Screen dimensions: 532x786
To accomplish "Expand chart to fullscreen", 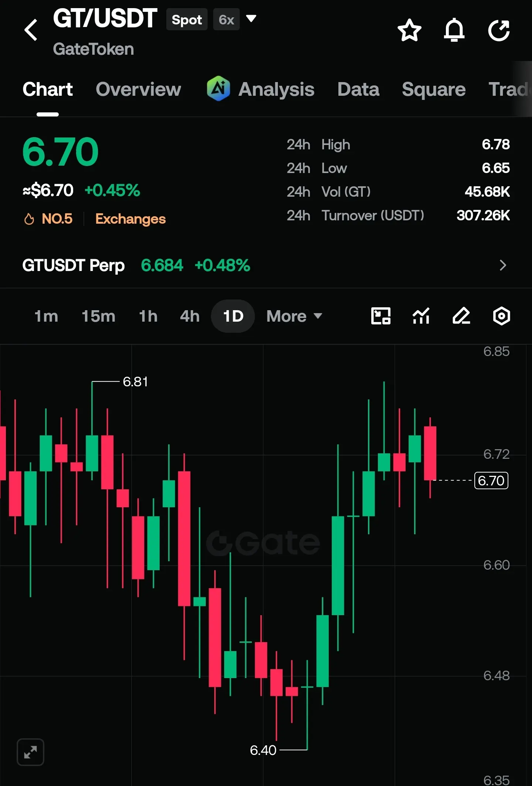I will pyautogui.click(x=31, y=752).
